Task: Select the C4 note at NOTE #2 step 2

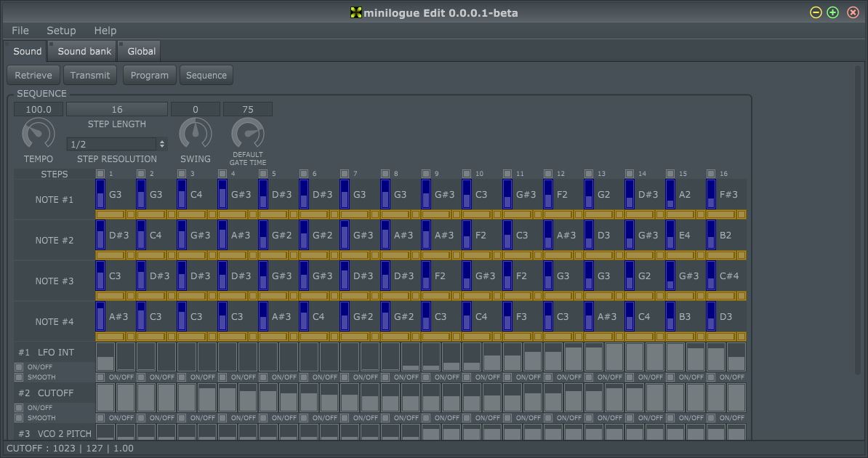Action: 156,236
